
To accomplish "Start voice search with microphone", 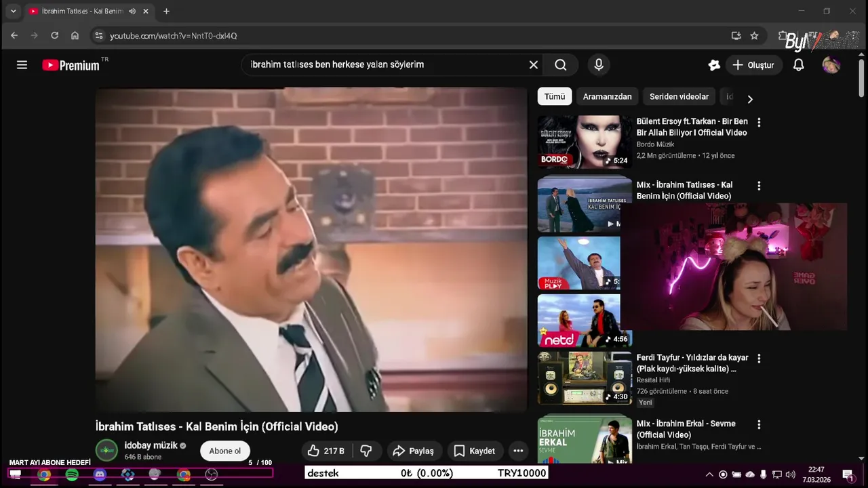I will [599, 65].
